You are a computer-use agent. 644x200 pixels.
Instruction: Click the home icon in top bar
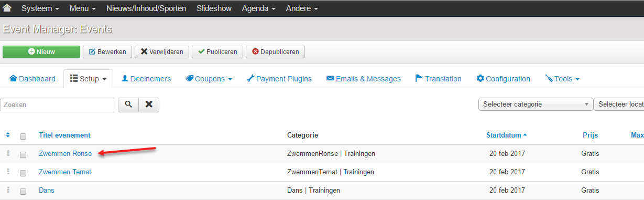(x=7, y=8)
